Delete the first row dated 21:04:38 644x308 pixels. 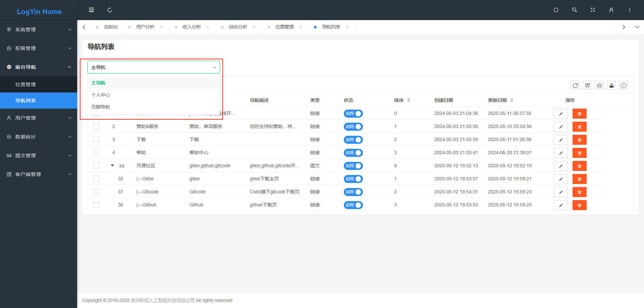coord(579,114)
